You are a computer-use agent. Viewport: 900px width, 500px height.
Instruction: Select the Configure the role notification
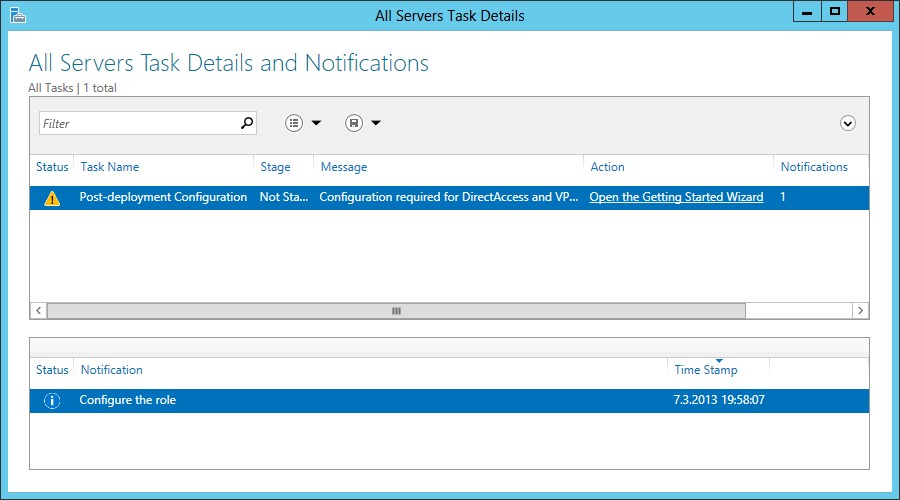(128, 400)
